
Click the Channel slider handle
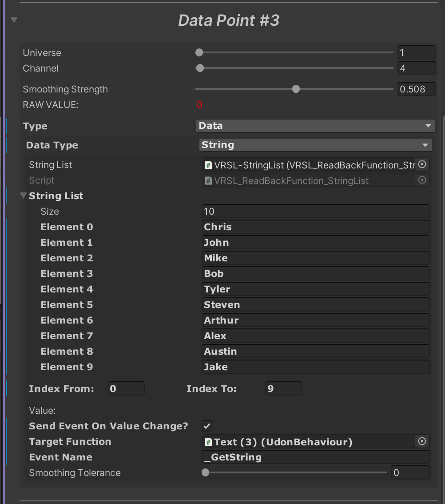(200, 68)
